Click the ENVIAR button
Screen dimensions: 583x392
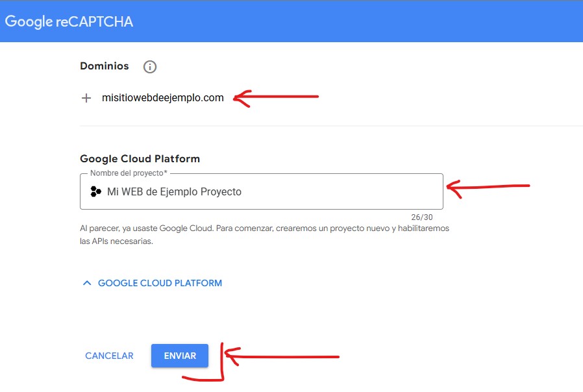[x=180, y=356]
